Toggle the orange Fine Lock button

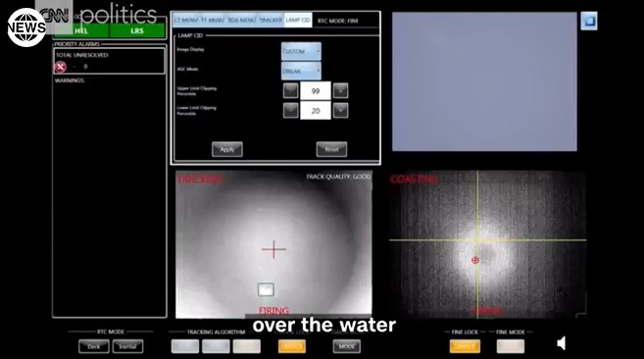click(x=465, y=346)
